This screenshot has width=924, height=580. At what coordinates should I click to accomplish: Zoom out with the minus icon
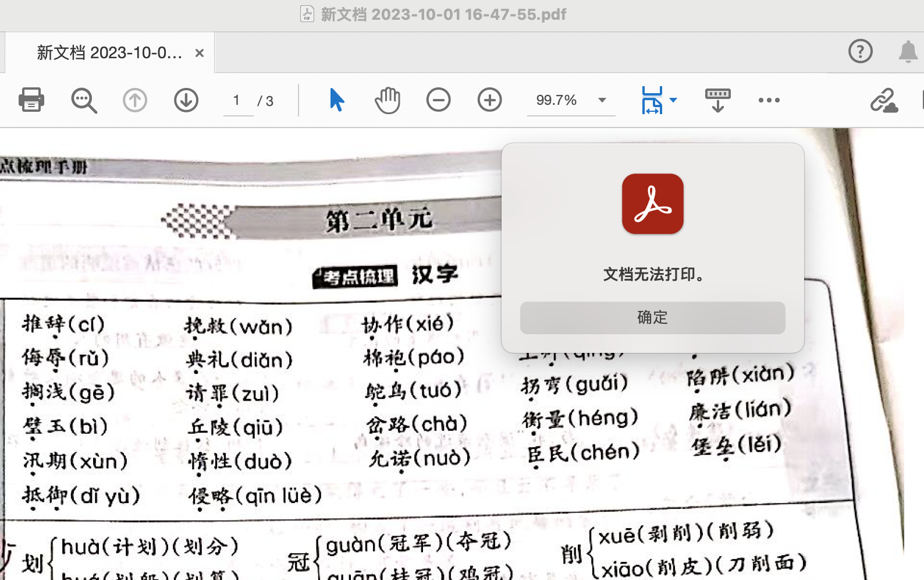pyautogui.click(x=438, y=100)
